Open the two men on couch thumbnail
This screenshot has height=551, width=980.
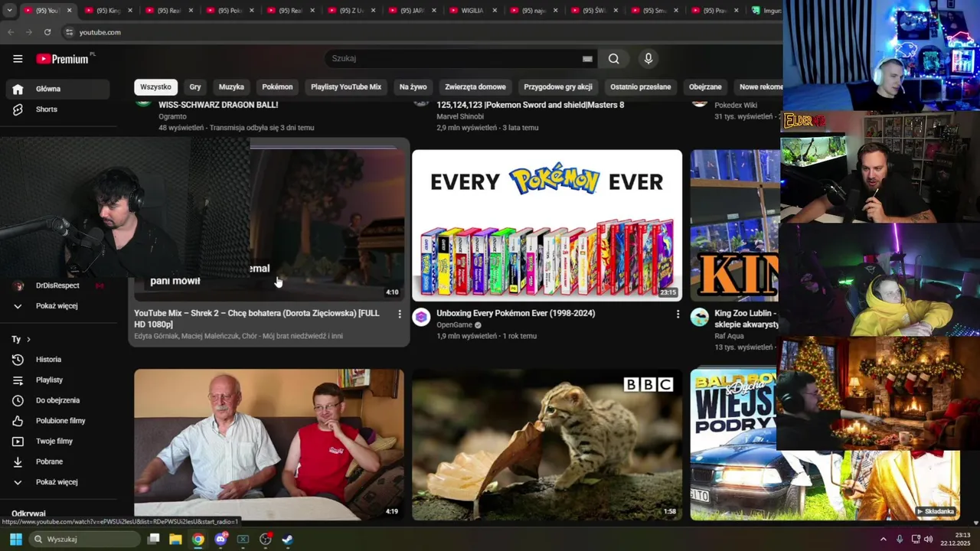tap(269, 445)
